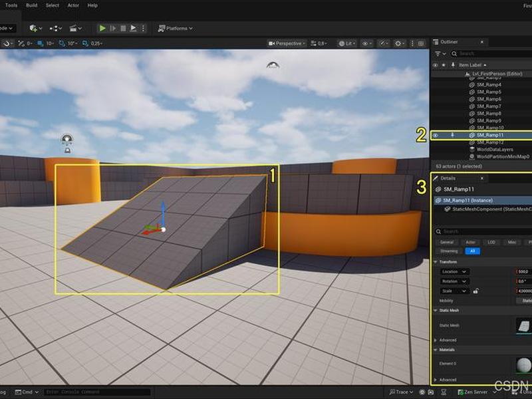Viewport: 532px width, 399px height.
Task: Open the Tools menu
Action: [x=11, y=5]
